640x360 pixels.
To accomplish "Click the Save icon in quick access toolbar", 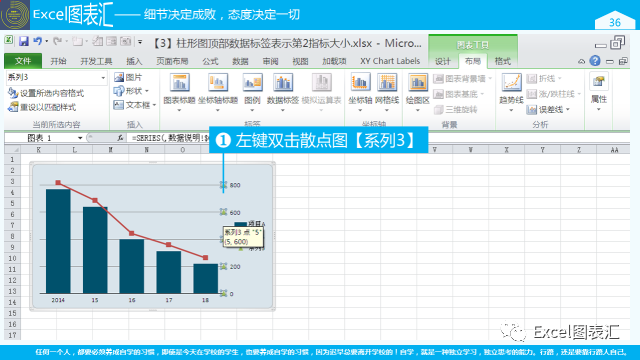I will click(x=24, y=41).
